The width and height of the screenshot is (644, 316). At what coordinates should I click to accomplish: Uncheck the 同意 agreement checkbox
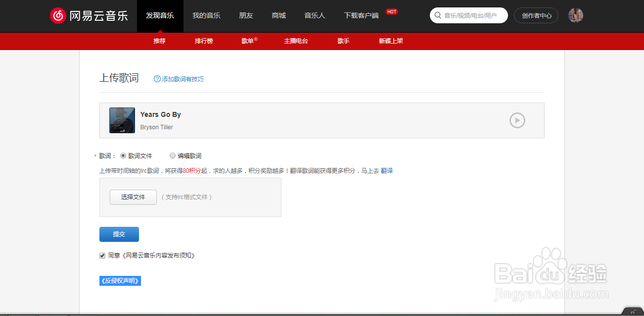(102, 256)
